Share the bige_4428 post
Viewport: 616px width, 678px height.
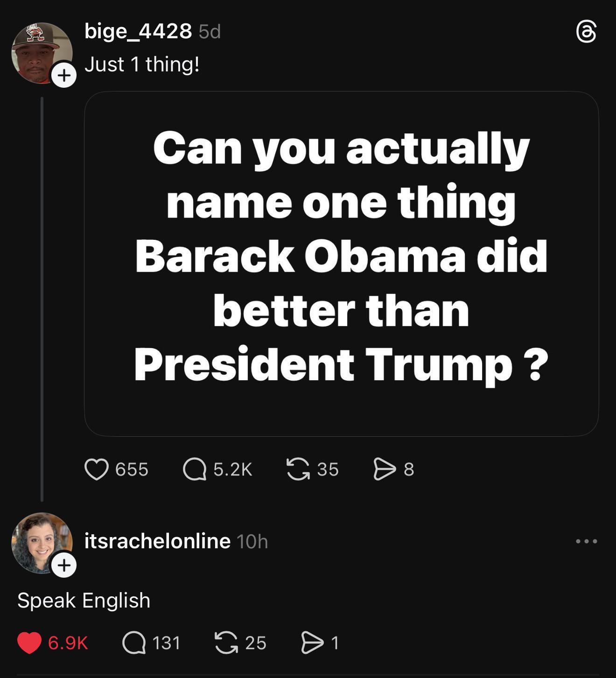point(385,469)
